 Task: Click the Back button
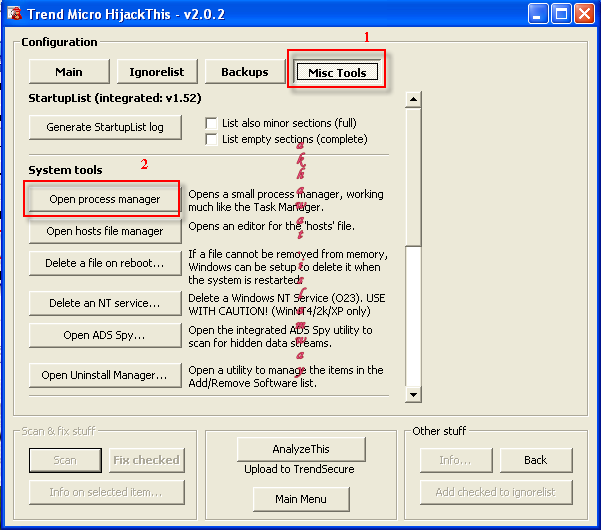(536, 460)
